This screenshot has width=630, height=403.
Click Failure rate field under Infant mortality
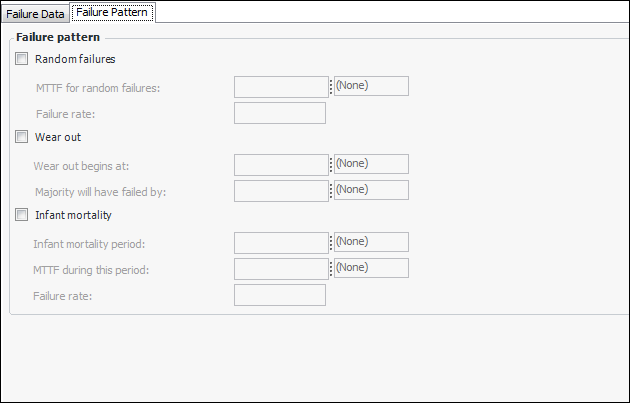(279, 295)
